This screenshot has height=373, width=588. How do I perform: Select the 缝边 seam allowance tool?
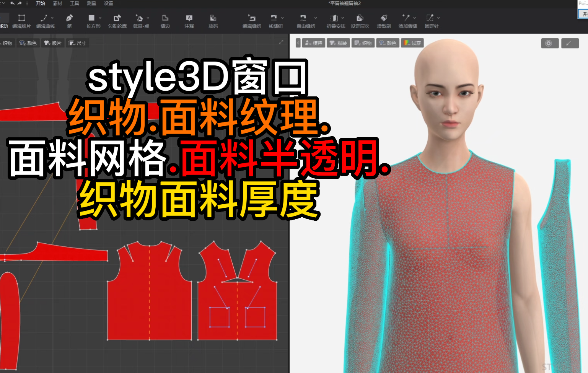tap(165, 21)
